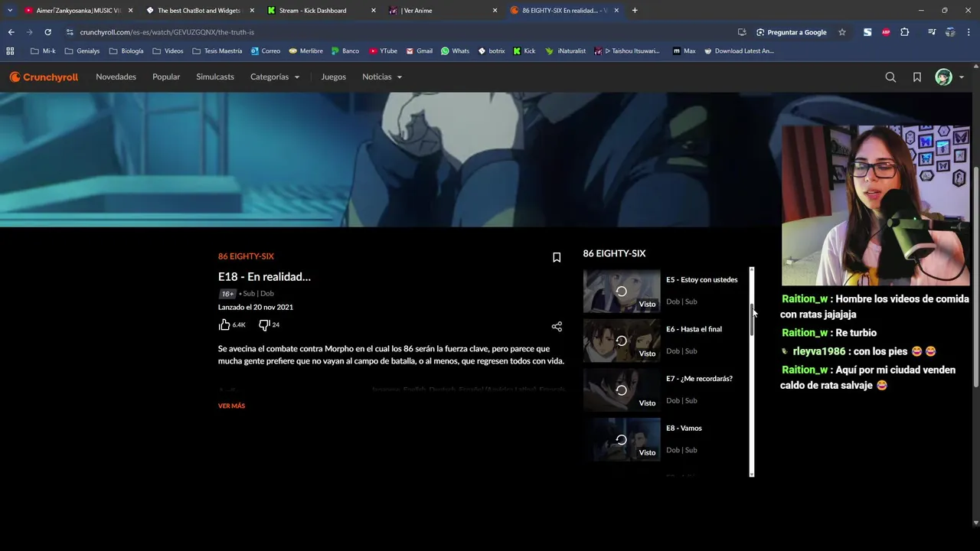Open the Taishou Itsuwari bookmark

click(627, 51)
